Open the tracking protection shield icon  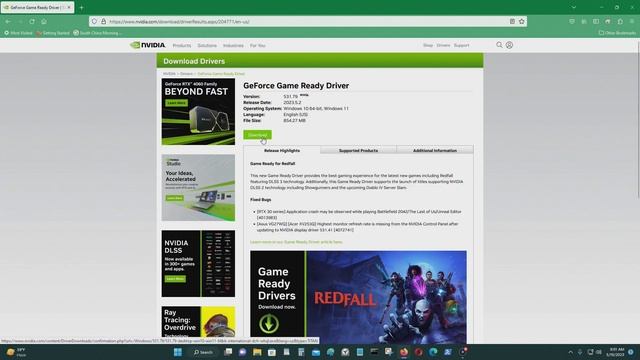(94, 21)
